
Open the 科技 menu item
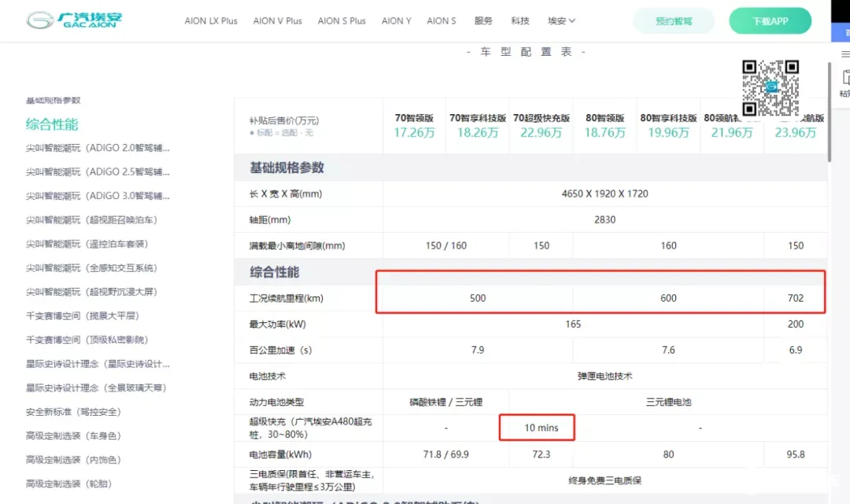520,21
